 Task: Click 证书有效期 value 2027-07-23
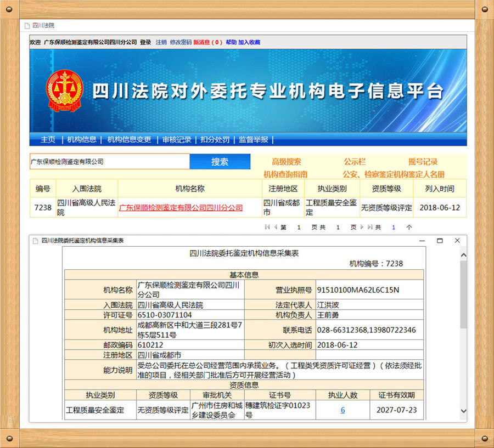[397, 410]
